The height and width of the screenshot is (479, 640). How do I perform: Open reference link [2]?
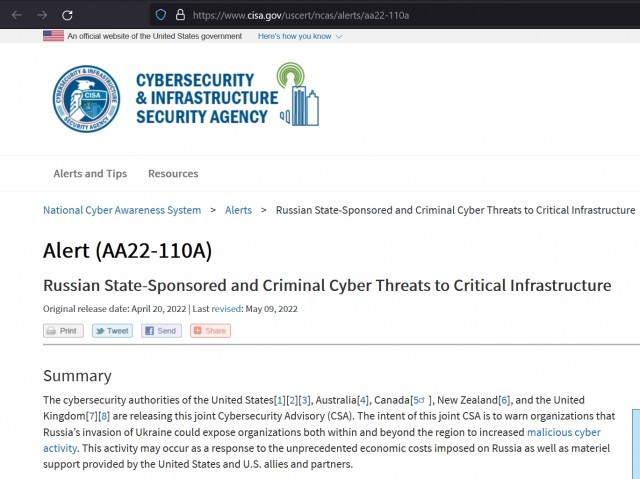(292, 400)
